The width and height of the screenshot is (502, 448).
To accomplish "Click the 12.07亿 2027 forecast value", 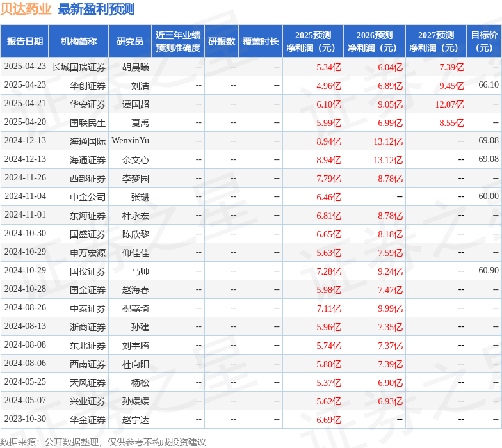I will (x=449, y=104).
